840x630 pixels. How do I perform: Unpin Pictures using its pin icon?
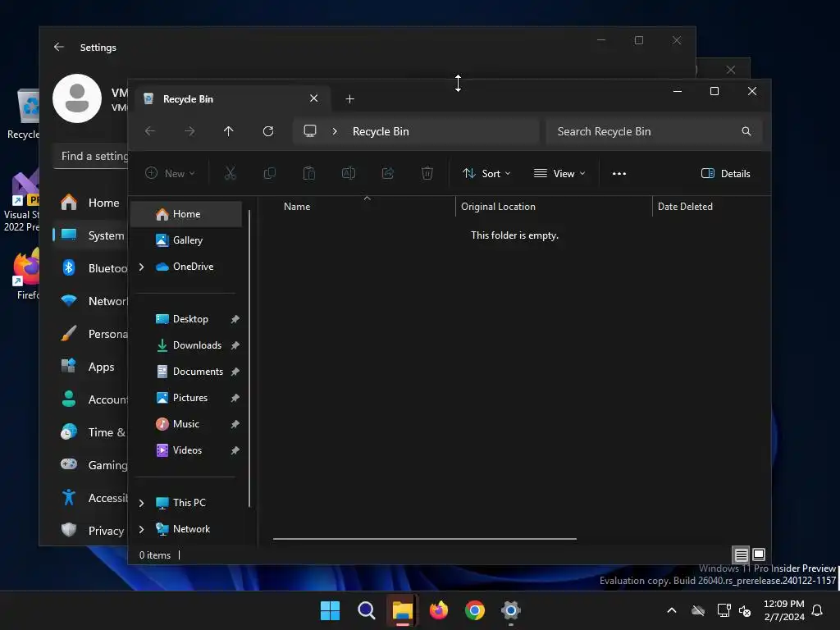pyautogui.click(x=235, y=398)
